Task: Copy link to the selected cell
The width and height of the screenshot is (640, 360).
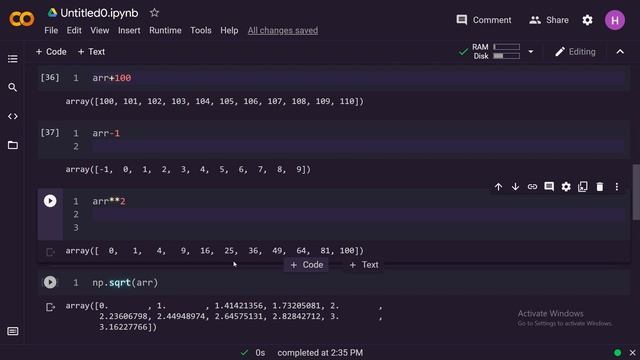Action: click(x=532, y=187)
